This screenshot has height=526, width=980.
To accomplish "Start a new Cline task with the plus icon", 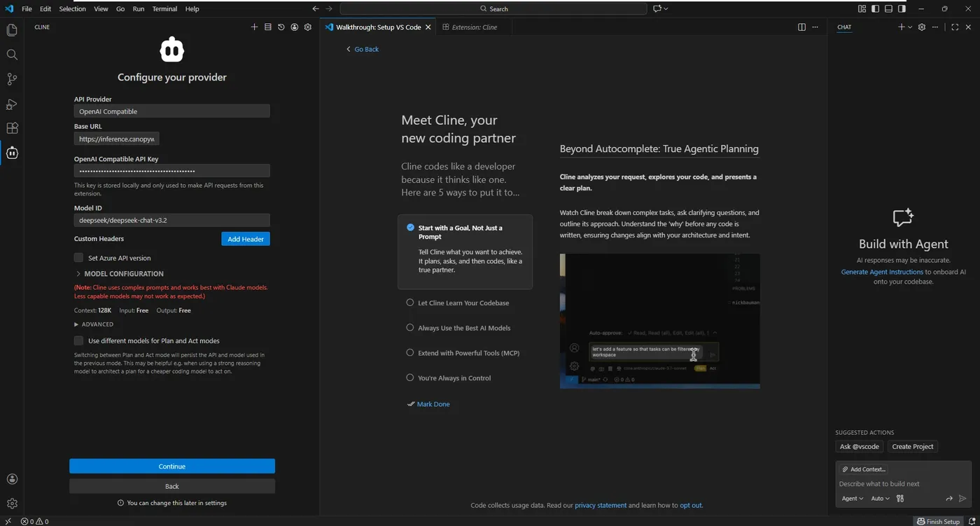I will pyautogui.click(x=254, y=27).
